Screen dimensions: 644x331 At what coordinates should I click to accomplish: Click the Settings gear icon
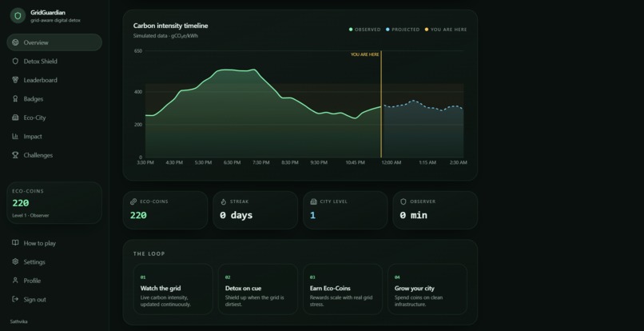coord(15,261)
